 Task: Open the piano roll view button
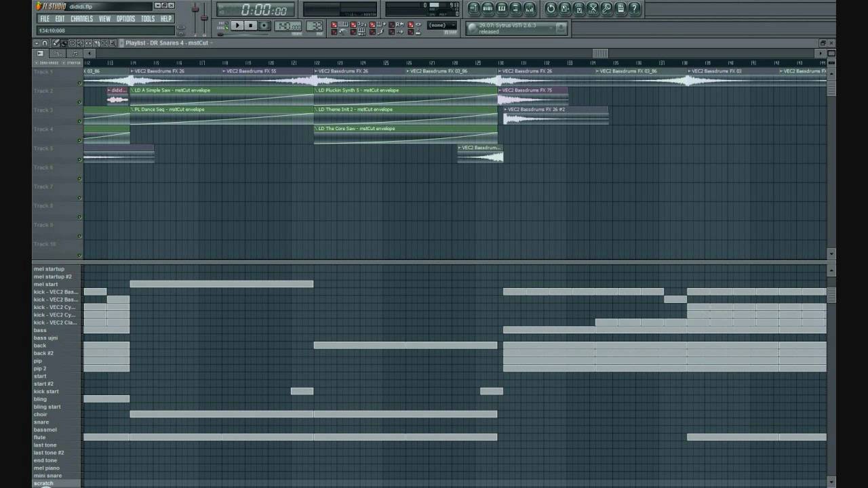(x=502, y=9)
